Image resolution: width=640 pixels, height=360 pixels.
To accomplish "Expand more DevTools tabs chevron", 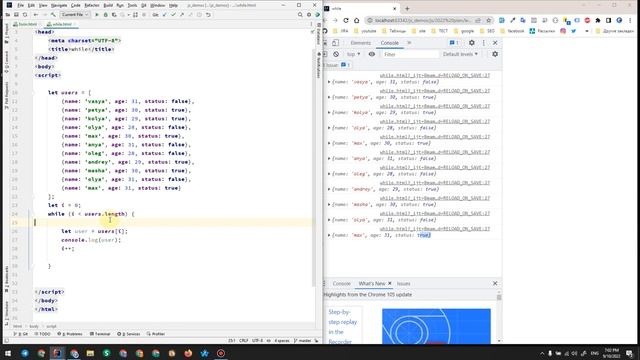I will point(409,42).
